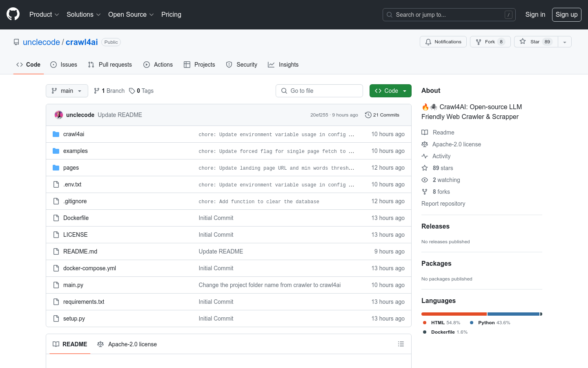Open the GitHub home logo
The height and width of the screenshot is (368, 588).
click(13, 14)
